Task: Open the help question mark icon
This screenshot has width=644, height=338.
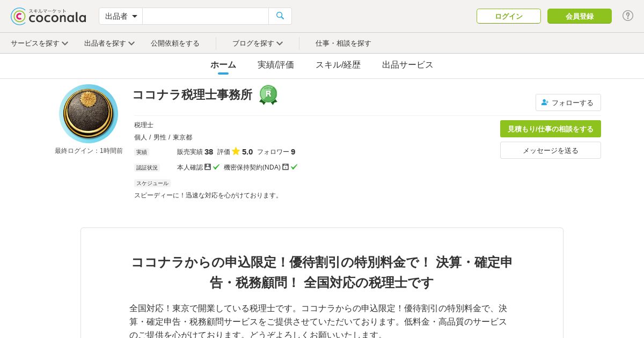Action: pyautogui.click(x=628, y=16)
